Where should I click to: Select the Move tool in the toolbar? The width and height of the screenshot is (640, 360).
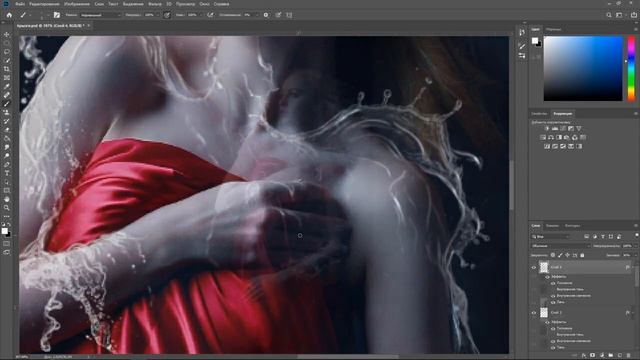tap(7, 35)
